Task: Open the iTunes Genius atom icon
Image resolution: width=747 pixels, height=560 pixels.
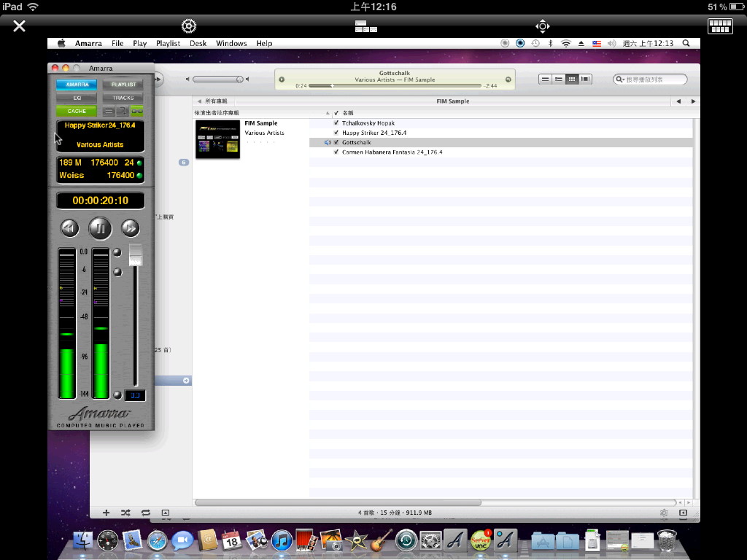Action: pos(664,513)
